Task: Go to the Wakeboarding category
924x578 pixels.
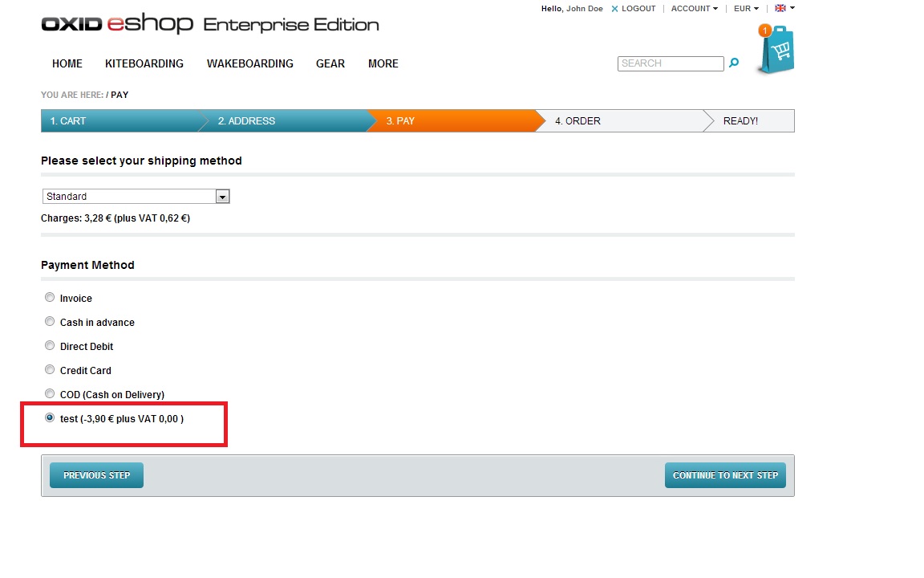Action: (249, 63)
